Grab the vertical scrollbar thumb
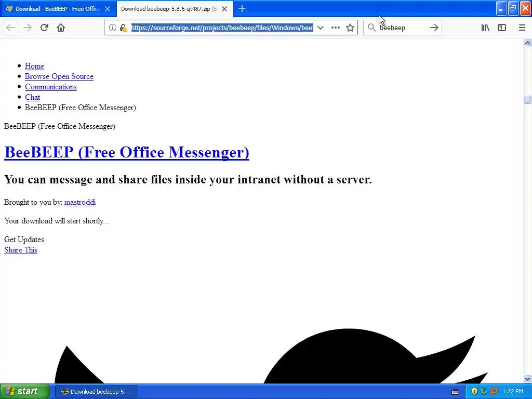 (527, 99)
